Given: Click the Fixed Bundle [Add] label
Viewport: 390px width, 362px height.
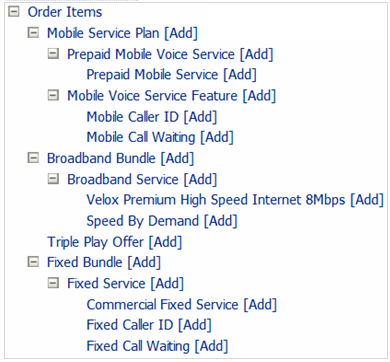Looking at the screenshot, I should click(104, 262).
